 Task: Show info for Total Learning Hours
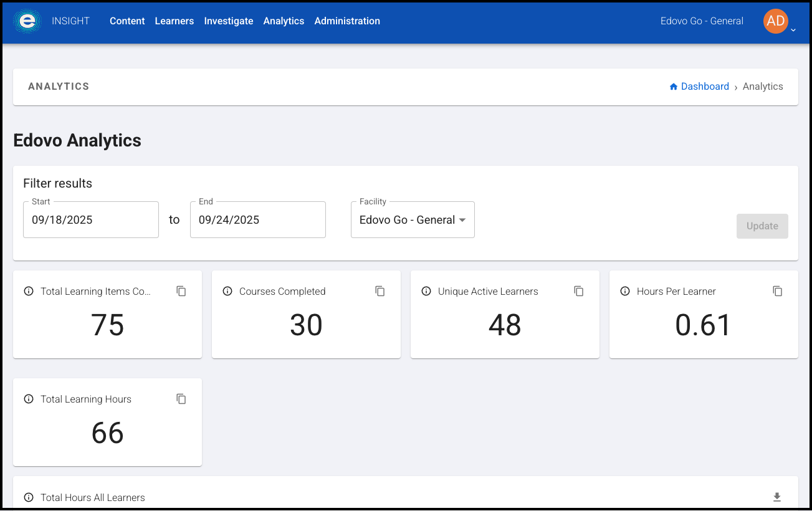tap(29, 399)
